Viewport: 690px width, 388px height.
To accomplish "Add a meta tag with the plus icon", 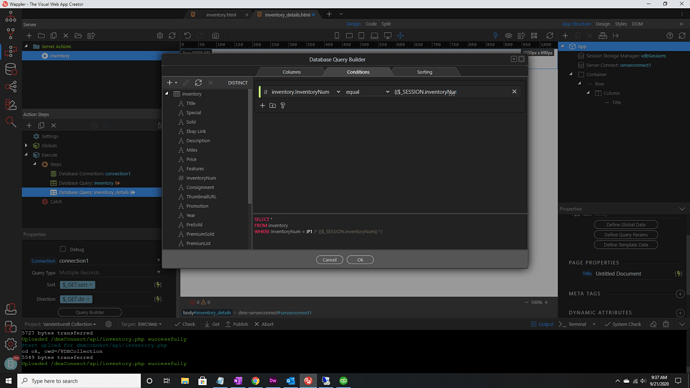I will click(680, 294).
